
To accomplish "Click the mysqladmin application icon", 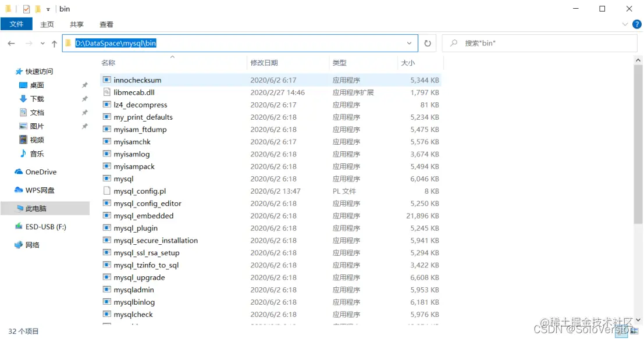I will (107, 289).
